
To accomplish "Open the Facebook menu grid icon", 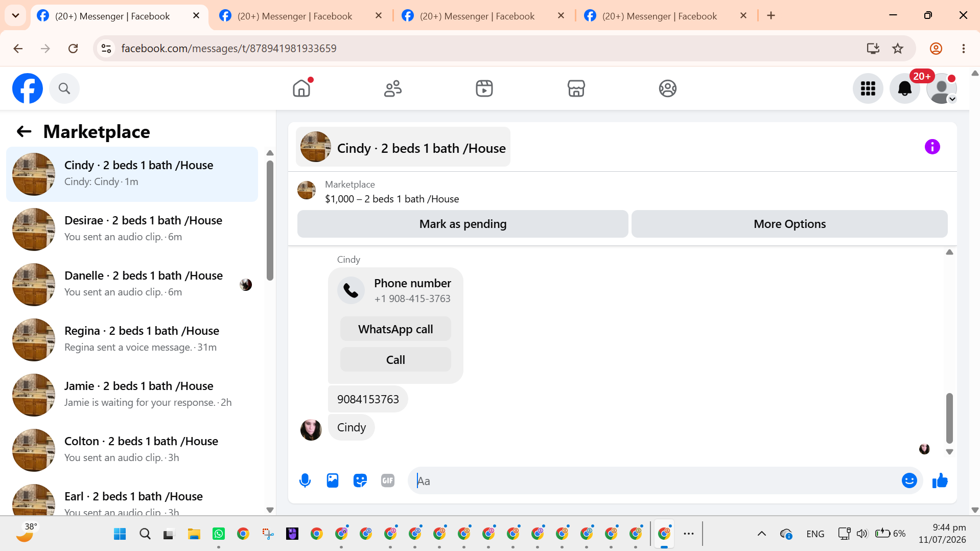I will coord(868,88).
